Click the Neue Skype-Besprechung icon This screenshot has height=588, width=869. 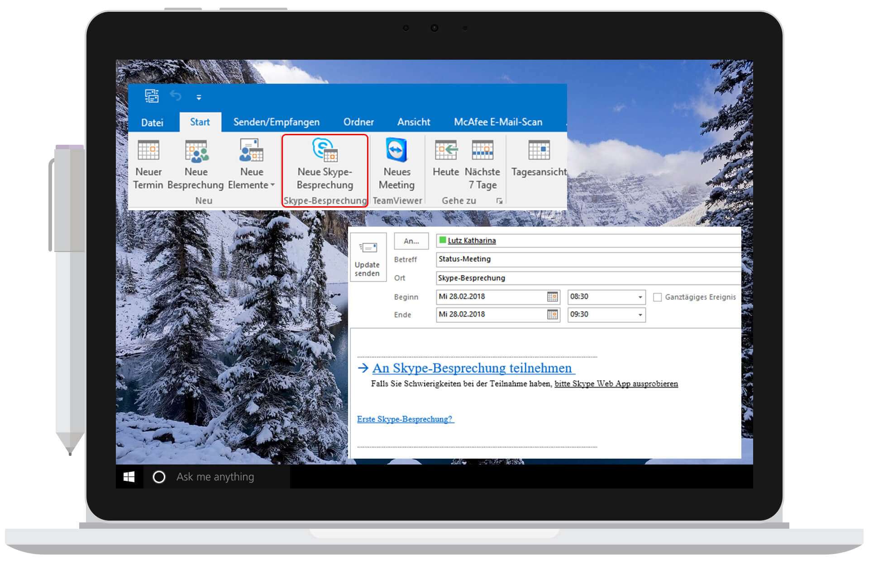coord(325,150)
